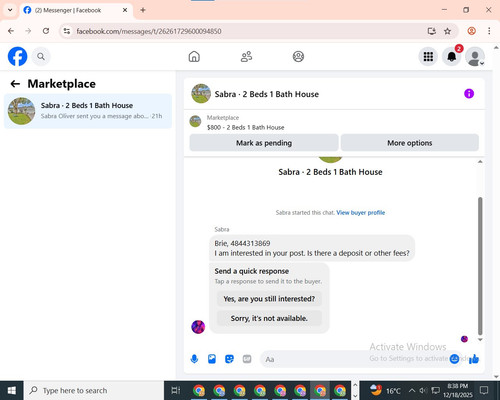Viewport: 500px width, 400px height.
Task: Send a thumbs-up like
Action: [x=474, y=359]
